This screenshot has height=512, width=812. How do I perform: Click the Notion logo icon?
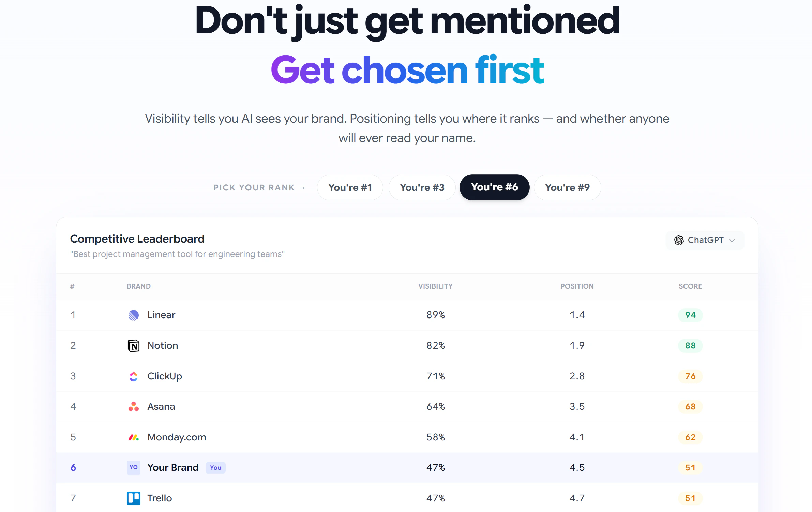point(134,345)
